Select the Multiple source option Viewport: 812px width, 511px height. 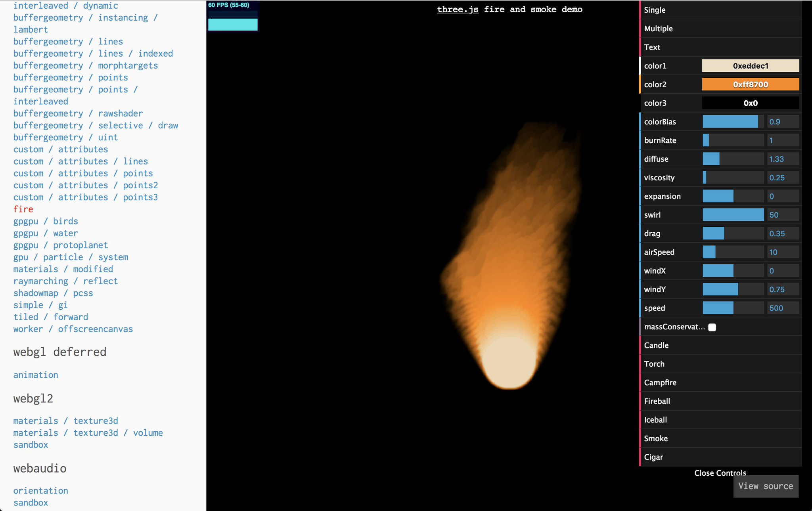pos(658,29)
